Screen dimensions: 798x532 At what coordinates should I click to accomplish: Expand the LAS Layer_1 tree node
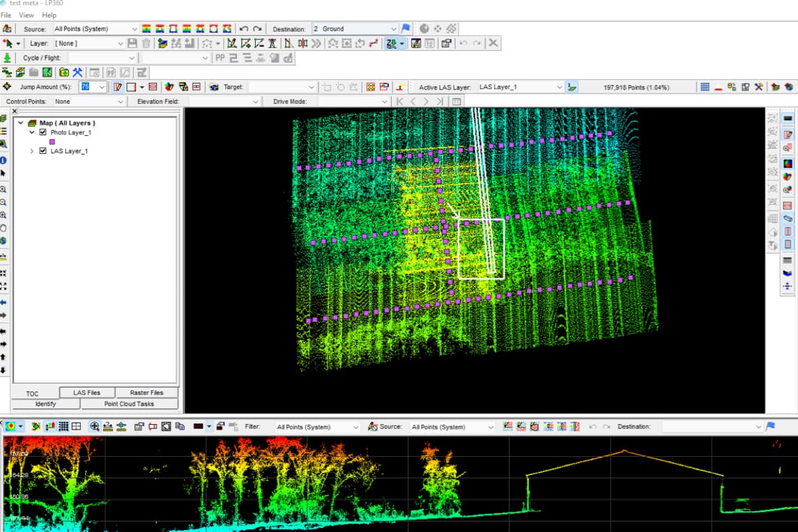click(x=31, y=151)
